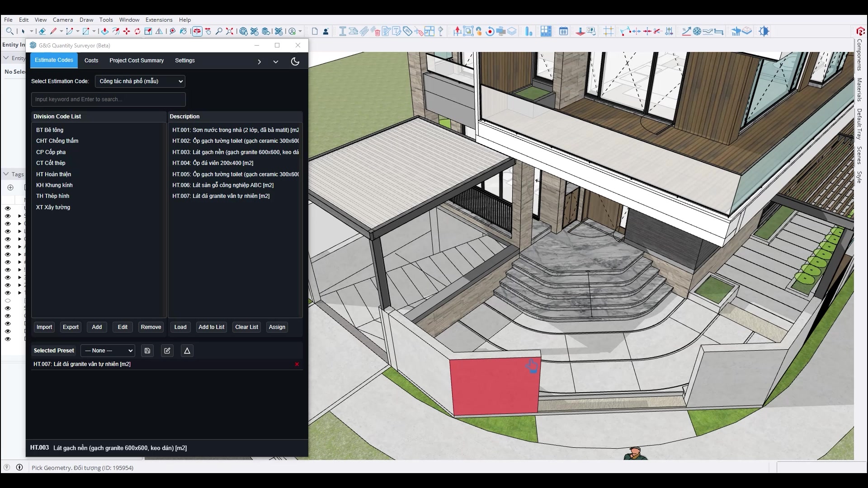Collapse the Entity Info section chevron

click(6, 58)
